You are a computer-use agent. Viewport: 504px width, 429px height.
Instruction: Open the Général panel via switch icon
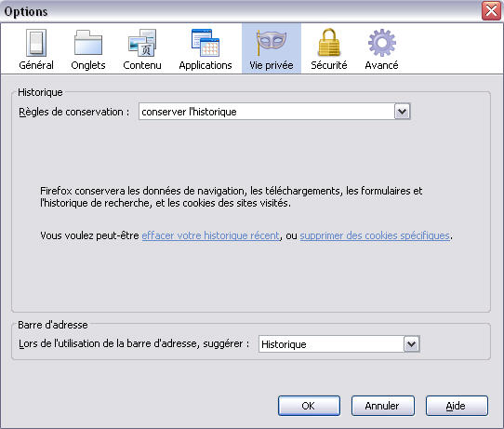36,43
